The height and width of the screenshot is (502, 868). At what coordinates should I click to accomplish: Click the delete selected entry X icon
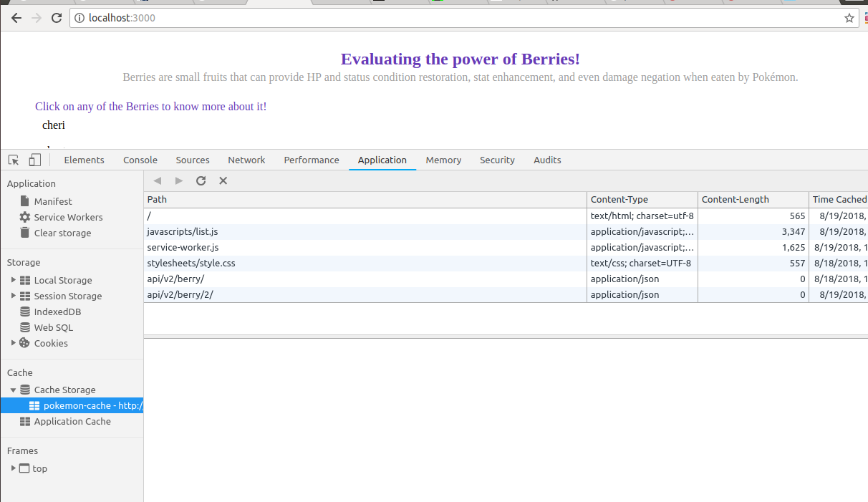click(x=223, y=180)
